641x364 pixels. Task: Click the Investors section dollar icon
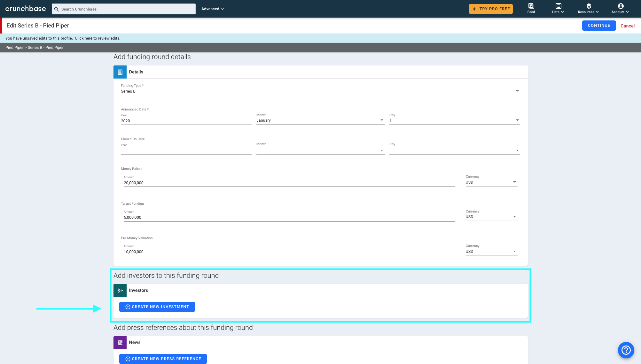coord(120,291)
